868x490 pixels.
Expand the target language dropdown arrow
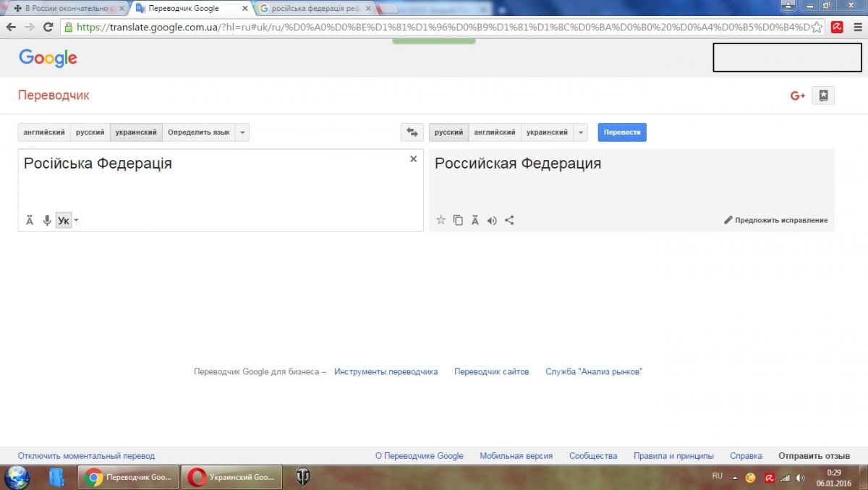tap(581, 132)
